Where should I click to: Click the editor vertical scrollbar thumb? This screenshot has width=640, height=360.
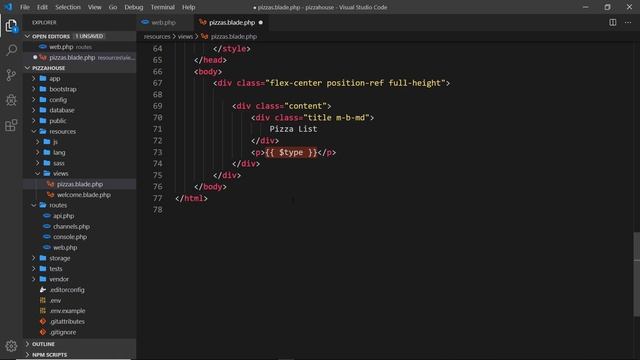(x=636, y=274)
